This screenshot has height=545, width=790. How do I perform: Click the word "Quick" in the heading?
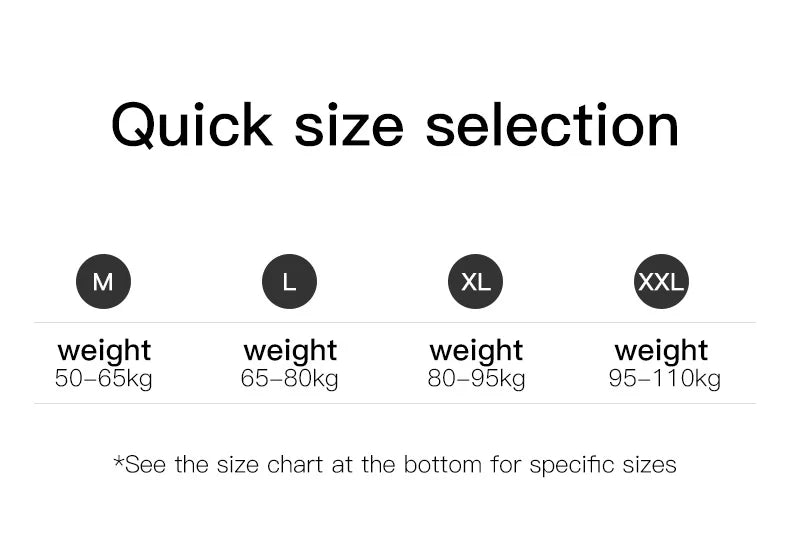pos(191,127)
